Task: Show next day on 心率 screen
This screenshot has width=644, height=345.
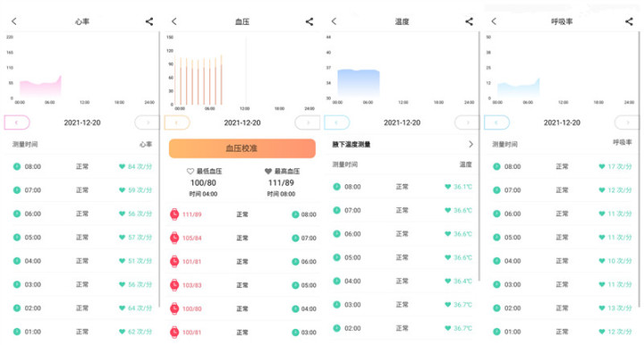Action: (x=147, y=122)
